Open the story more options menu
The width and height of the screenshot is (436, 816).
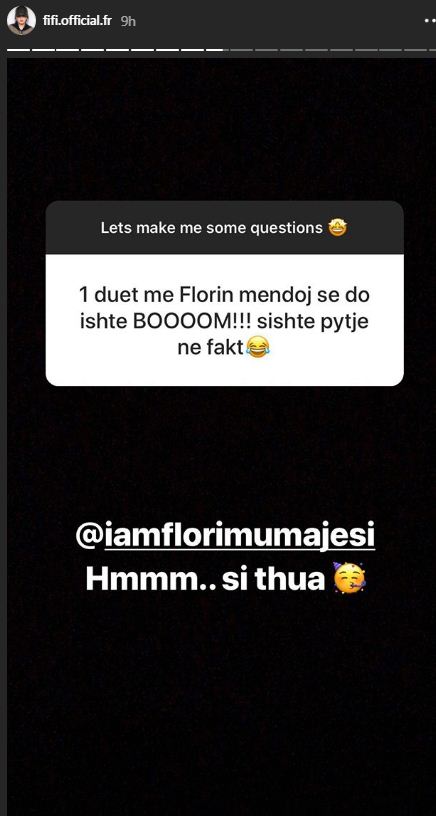coord(429,22)
